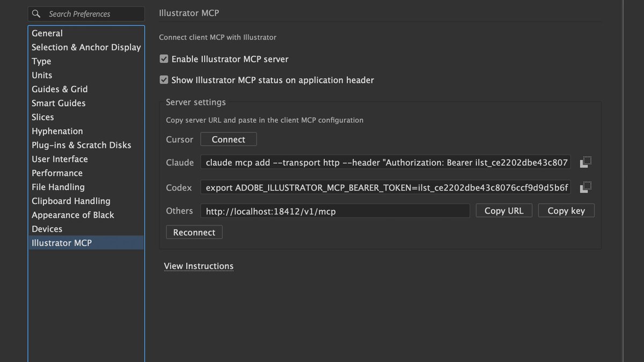The image size is (644, 362).
Task: Click the 'Claude' row label
Action: 180,162
